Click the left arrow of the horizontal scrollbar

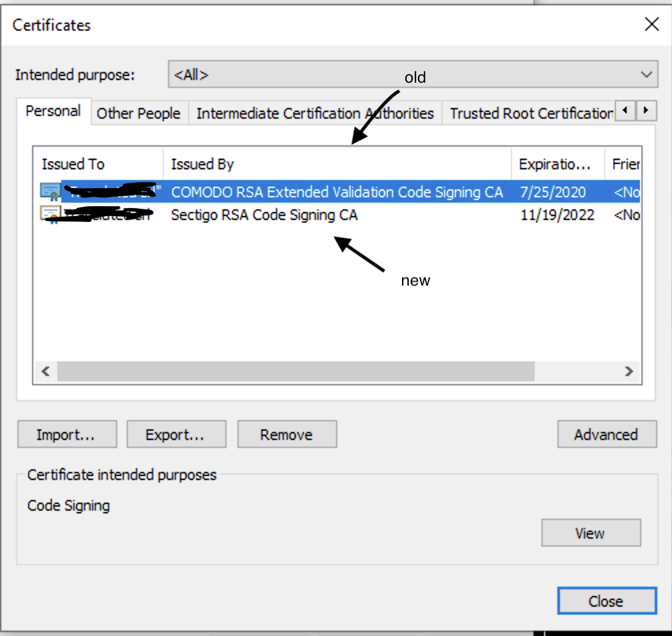tap(45, 371)
